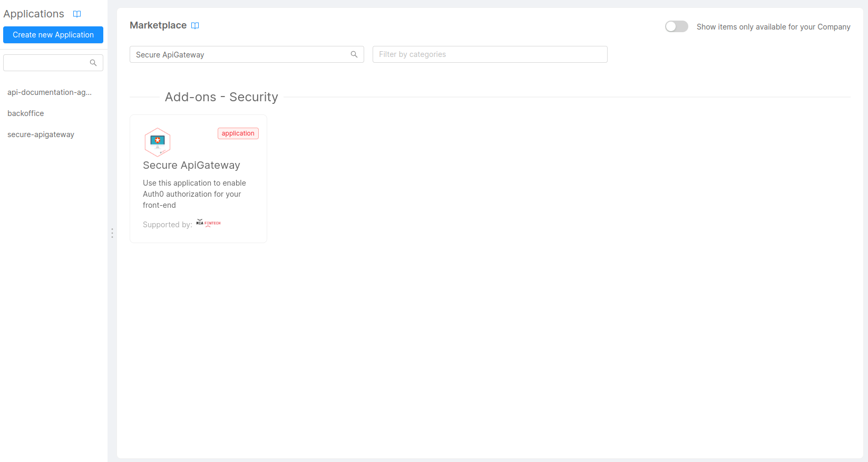Click the Mia Fintech supporter logo
The height and width of the screenshot is (462, 868).
(208, 223)
